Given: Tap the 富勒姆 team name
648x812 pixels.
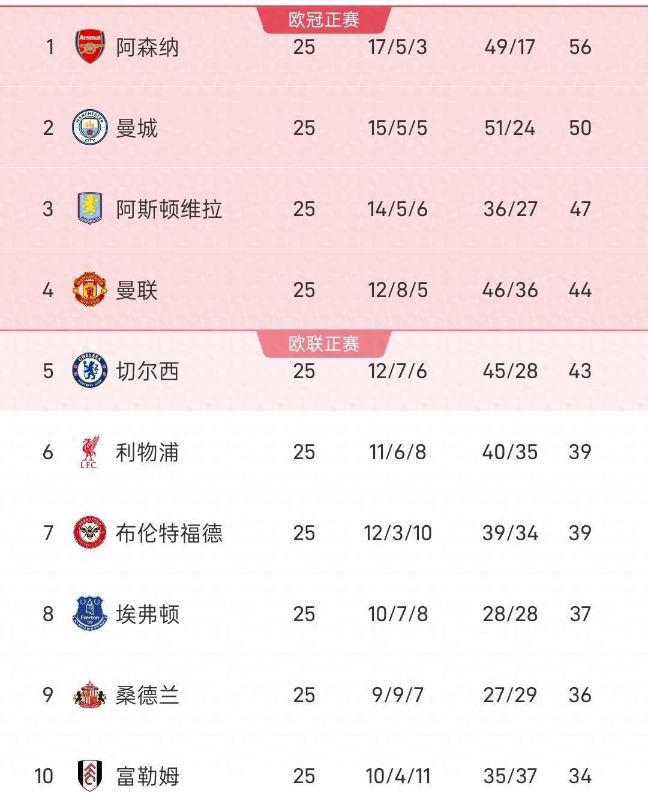Looking at the screenshot, I should pos(147,776).
